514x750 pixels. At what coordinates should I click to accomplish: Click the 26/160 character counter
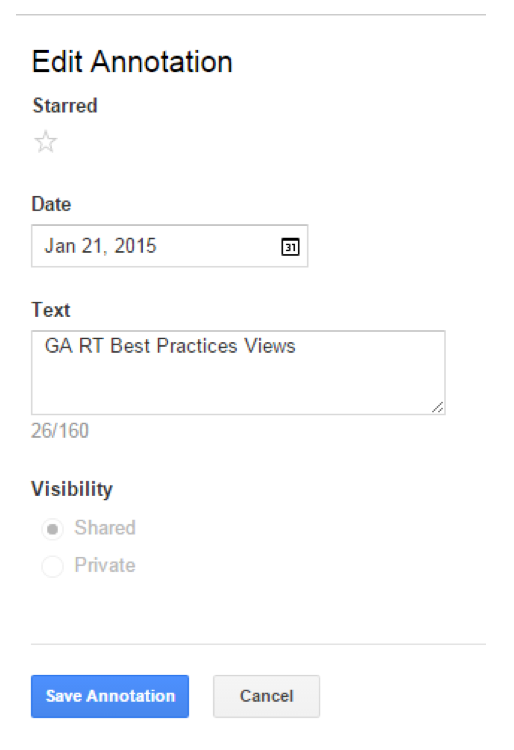[x=60, y=430]
